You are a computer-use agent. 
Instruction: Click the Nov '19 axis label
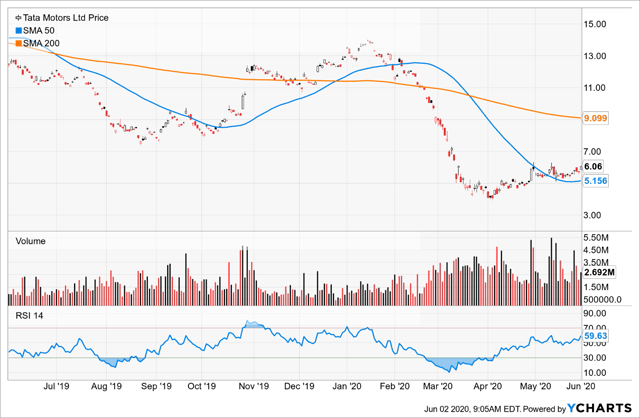click(x=253, y=386)
